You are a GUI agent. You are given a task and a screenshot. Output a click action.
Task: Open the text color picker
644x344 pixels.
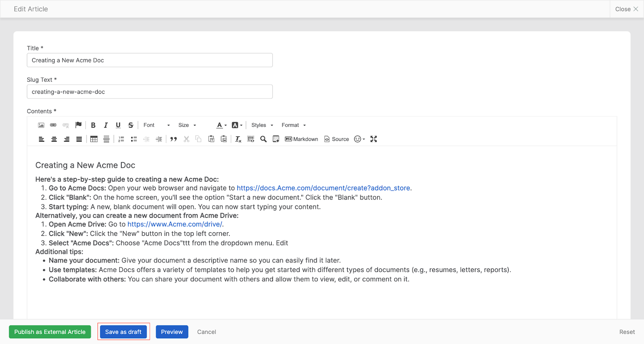pyautogui.click(x=221, y=125)
